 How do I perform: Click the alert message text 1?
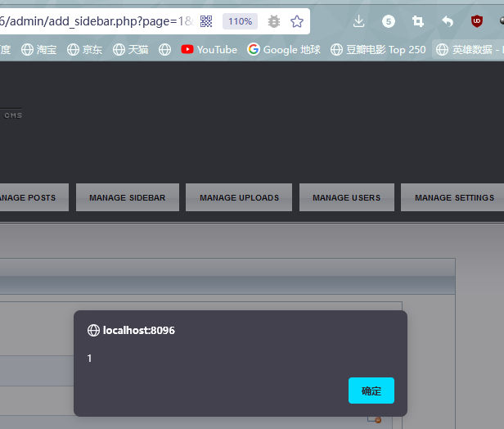coord(89,359)
